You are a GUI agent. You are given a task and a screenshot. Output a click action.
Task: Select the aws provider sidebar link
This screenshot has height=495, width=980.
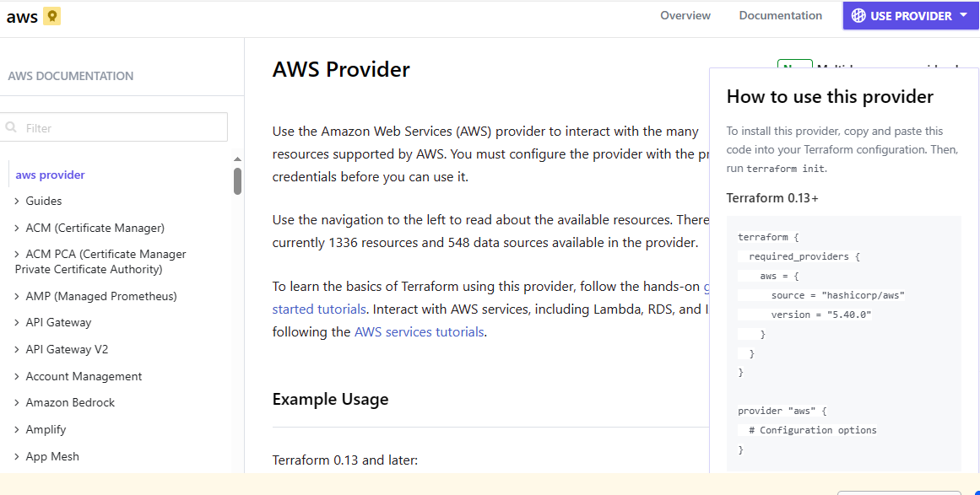pos(50,175)
